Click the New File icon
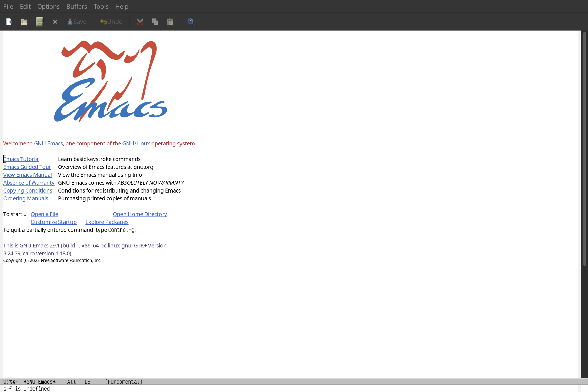The image size is (588, 392). (x=9, y=21)
